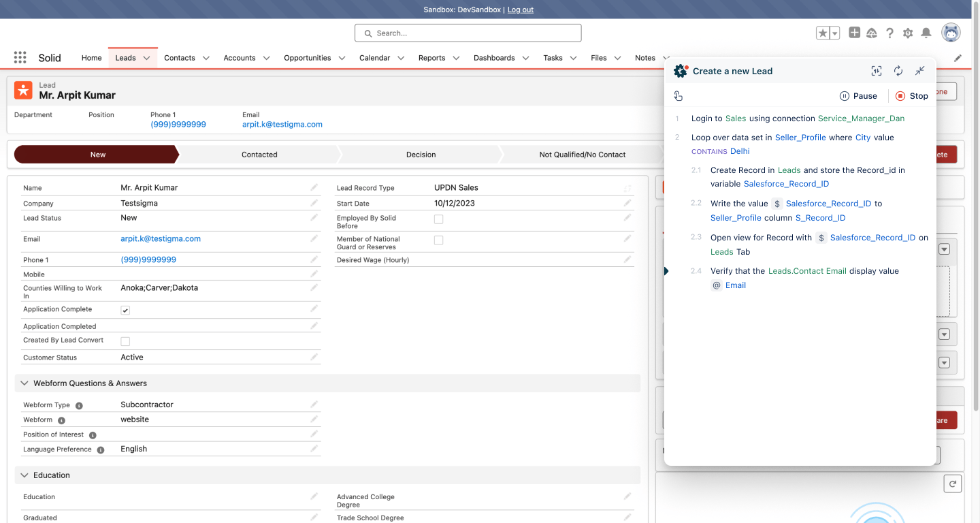This screenshot has height=523, width=980.
Task: Open the App Launcher grid icon
Action: click(20, 58)
